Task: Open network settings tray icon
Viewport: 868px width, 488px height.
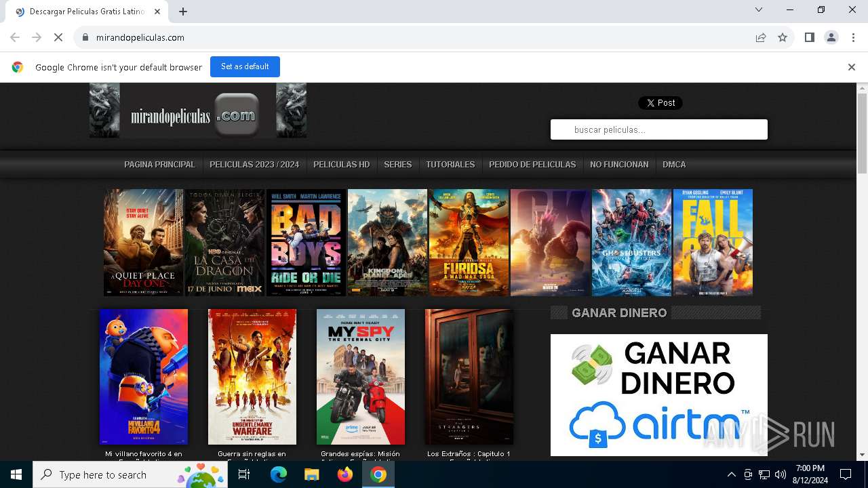Action: [x=764, y=474]
